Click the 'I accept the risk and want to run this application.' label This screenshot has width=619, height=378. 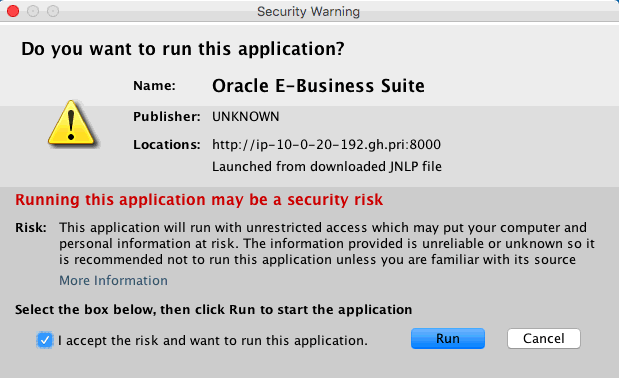click(x=213, y=341)
